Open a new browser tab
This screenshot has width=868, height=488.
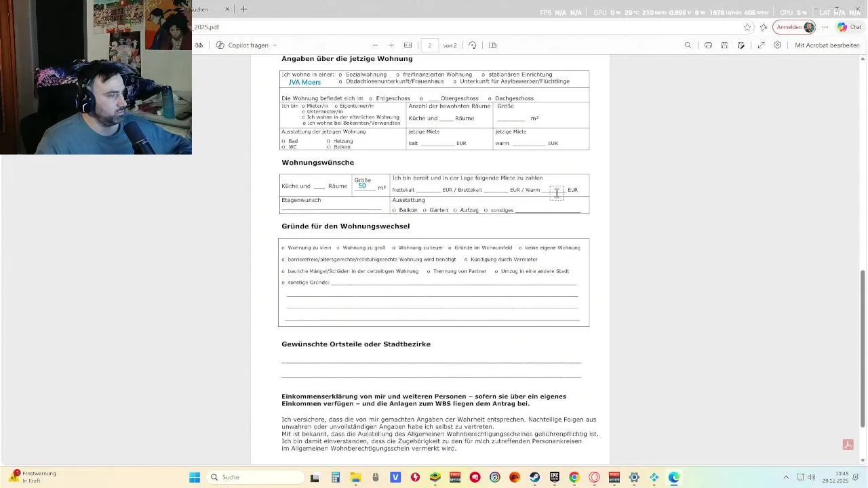[x=243, y=9]
